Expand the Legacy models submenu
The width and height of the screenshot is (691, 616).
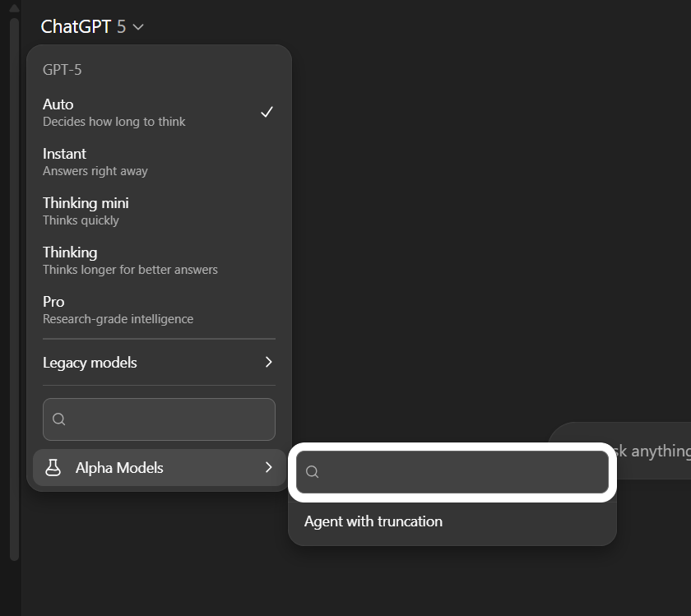159,362
